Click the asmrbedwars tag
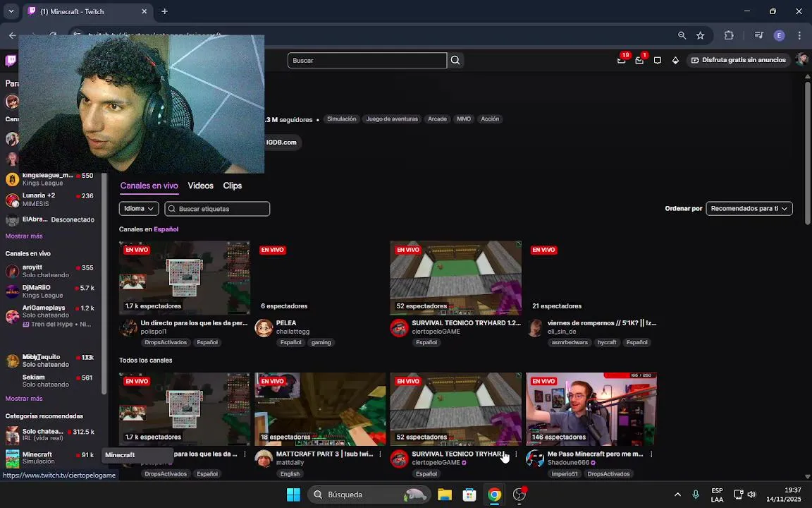Viewport: 812px width, 508px height. tap(570, 343)
